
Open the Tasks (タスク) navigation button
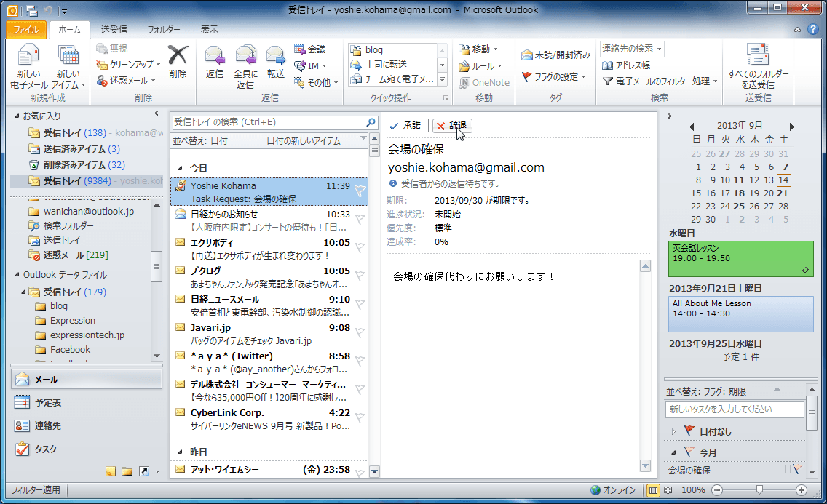click(x=87, y=449)
